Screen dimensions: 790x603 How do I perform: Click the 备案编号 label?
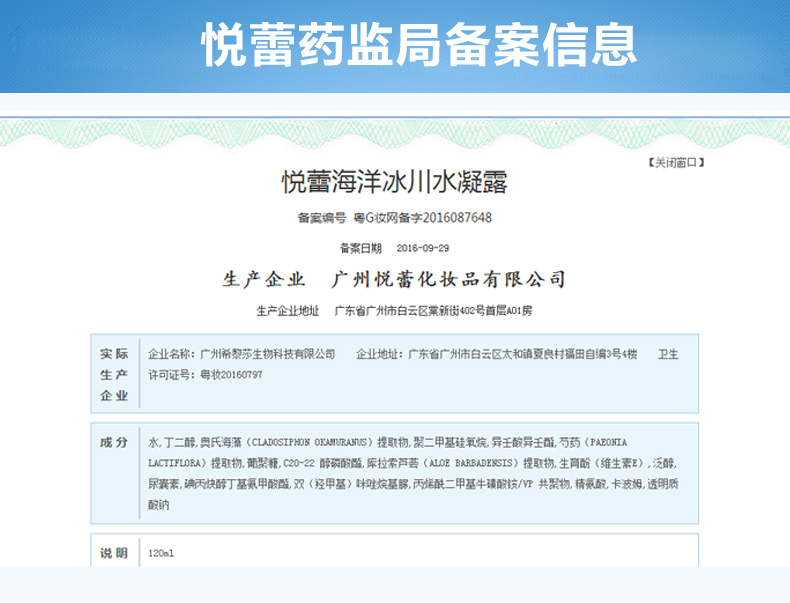click(322, 218)
